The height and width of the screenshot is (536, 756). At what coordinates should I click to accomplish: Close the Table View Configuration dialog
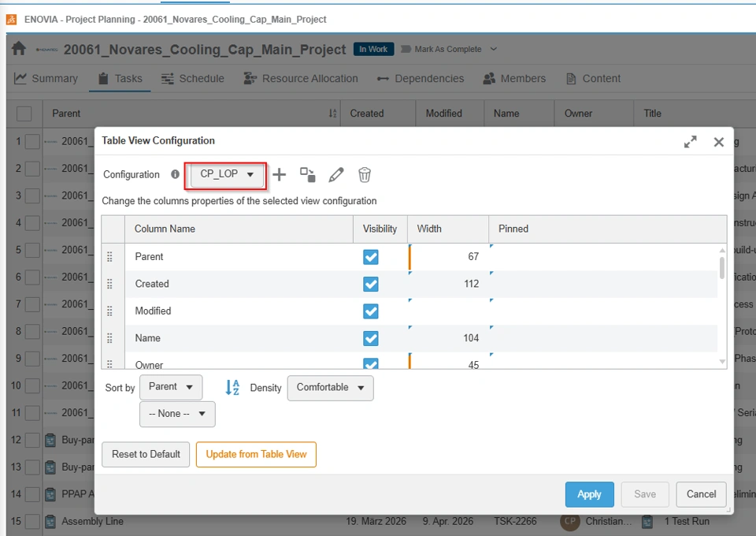coord(719,142)
